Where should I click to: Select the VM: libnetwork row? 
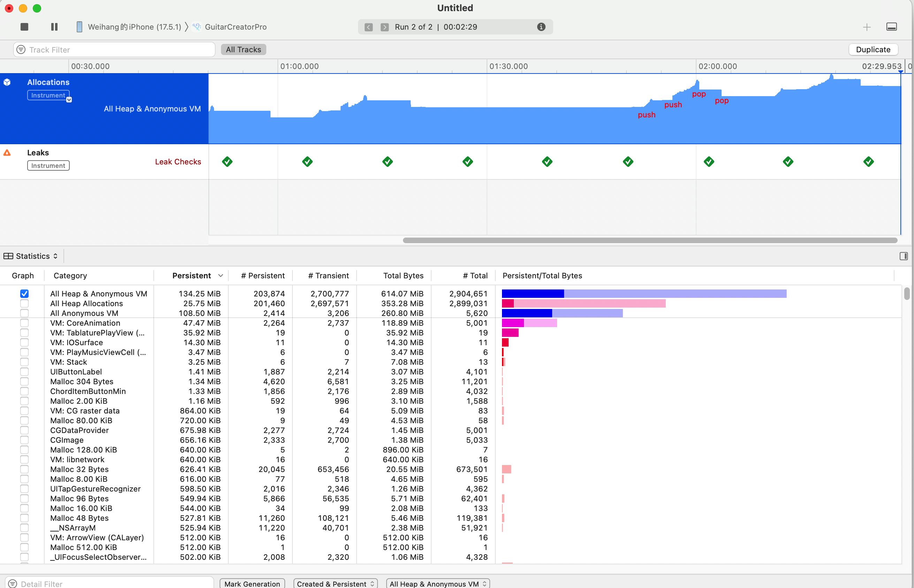pyautogui.click(x=451, y=460)
